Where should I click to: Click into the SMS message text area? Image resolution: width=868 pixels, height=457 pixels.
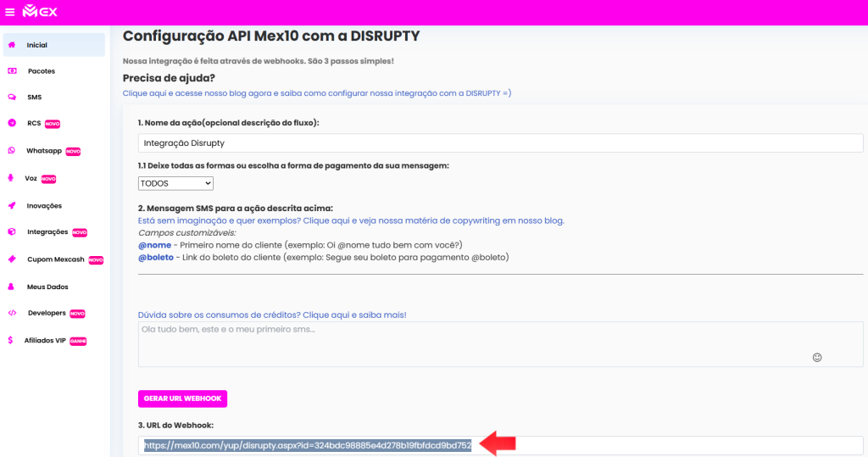500,344
